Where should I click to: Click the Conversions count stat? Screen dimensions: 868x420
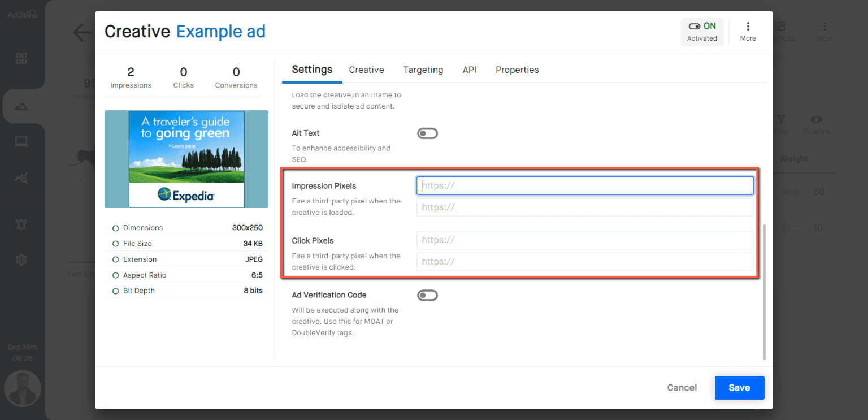point(236,77)
